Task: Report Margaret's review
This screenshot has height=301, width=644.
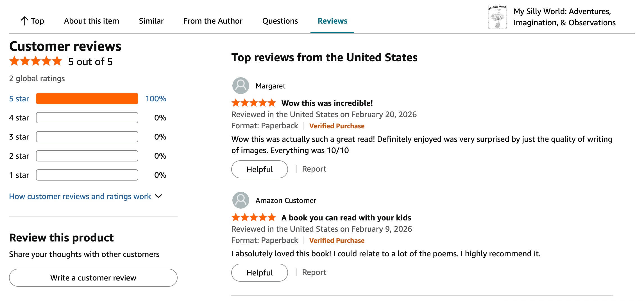Action: (x=314, y=169)
